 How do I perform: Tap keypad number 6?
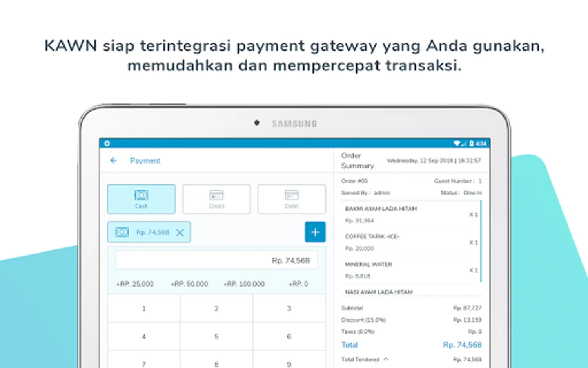tap(289, 337)
